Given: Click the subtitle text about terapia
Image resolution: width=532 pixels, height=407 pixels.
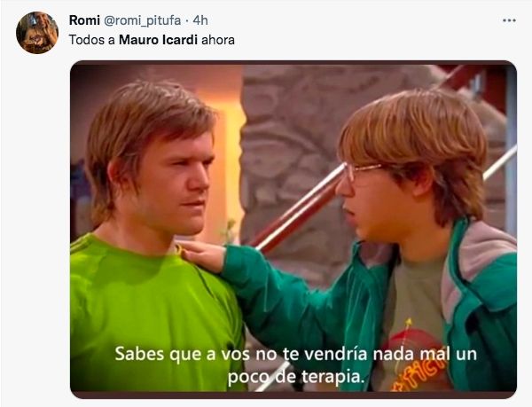Looking at the screenshot, I should [x=296, y=365].
